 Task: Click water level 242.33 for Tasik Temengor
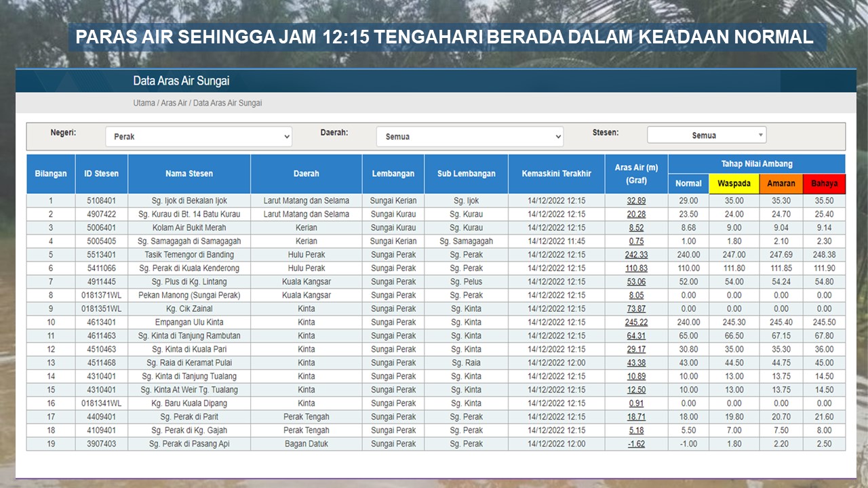click(x=636, y=255)
